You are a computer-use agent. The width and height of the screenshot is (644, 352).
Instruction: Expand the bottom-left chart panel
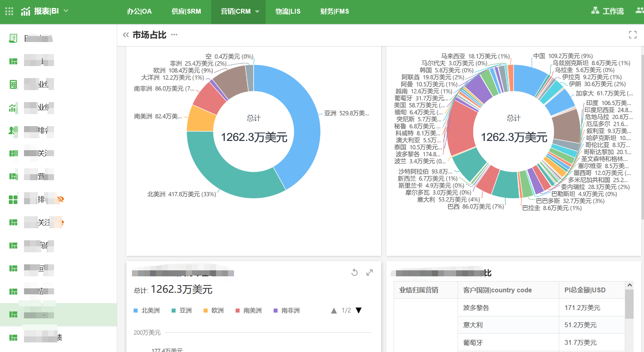pyautogui.click(x=370, y=273)
